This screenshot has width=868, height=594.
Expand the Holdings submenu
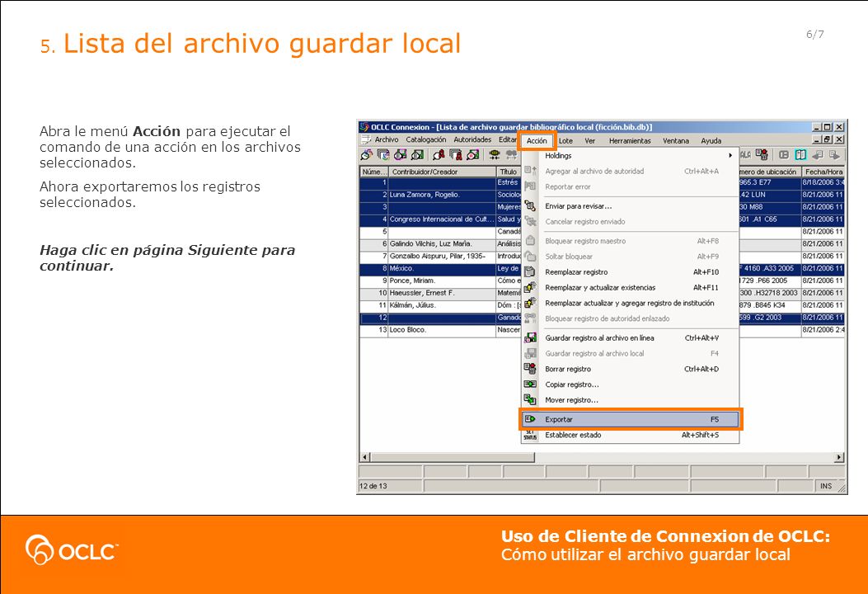point(630,156)
